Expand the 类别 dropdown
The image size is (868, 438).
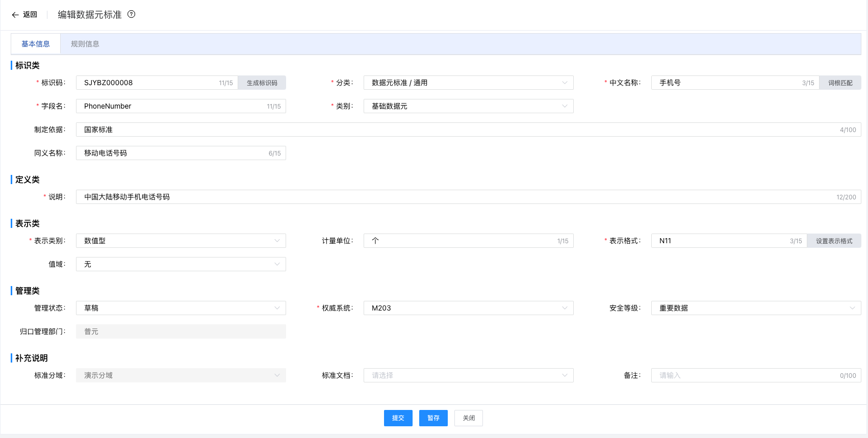pyautogui.click(x=468, y=106)
